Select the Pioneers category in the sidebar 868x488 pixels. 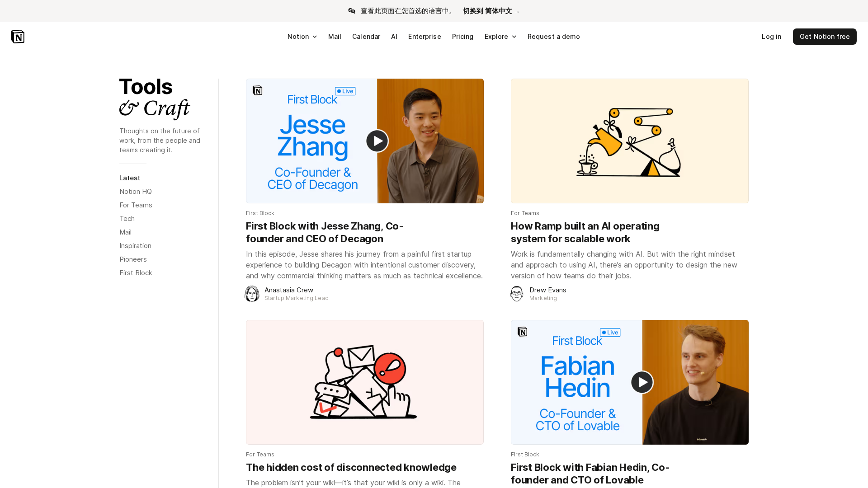[x=133, y=259]
